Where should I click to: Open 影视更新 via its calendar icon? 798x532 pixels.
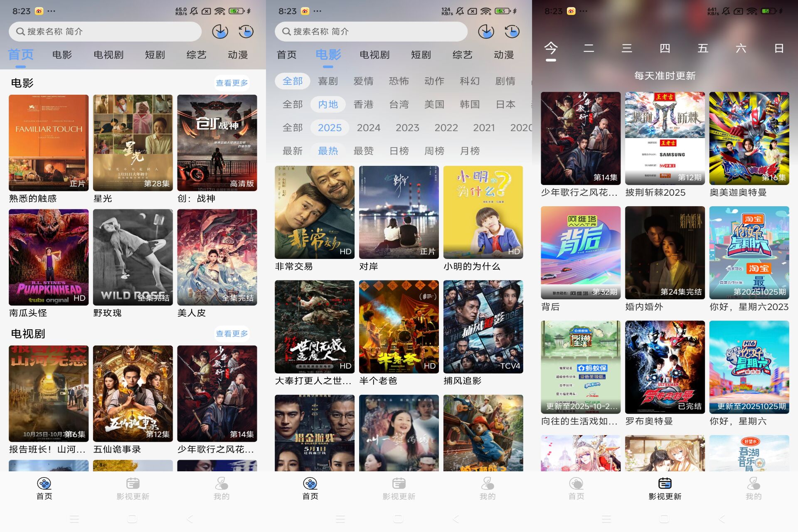pos(133,483)
